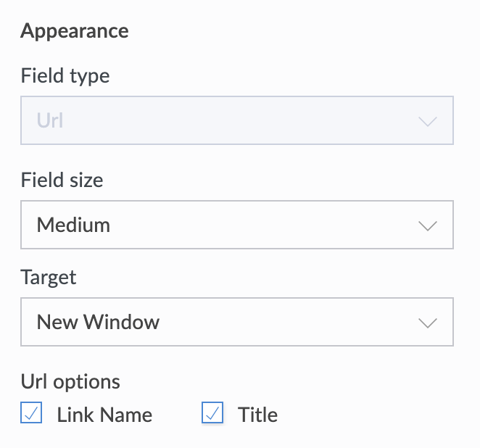Image resolution: width=480 pixels, height=448 pixels.
Task: Click the blue checkmark beside Link Name
Action: click(x=31, y=413)
